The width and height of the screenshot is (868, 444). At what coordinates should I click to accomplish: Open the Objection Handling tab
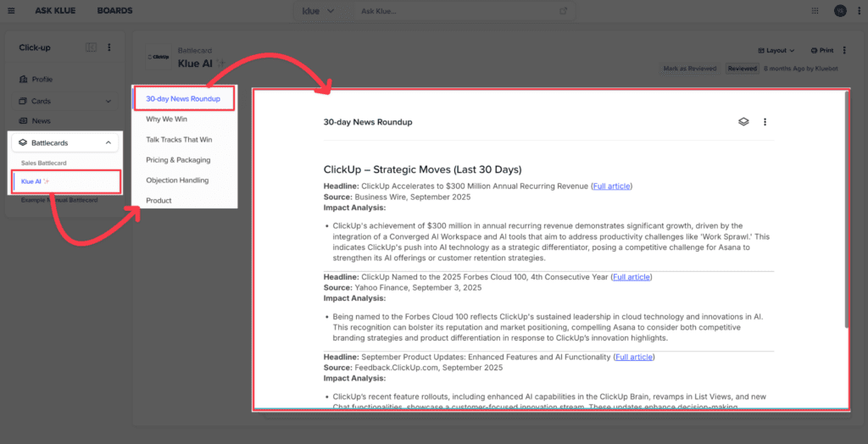tap(177, 180)
